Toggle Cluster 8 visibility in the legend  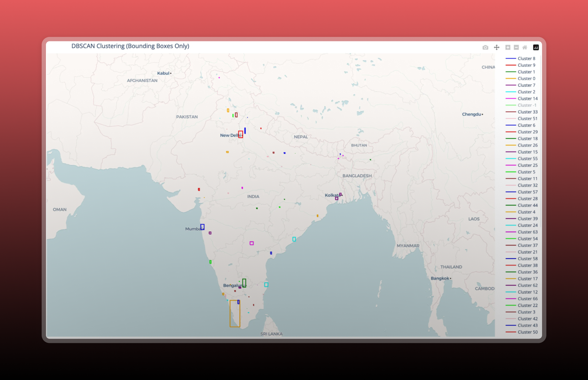coord(526,59)
